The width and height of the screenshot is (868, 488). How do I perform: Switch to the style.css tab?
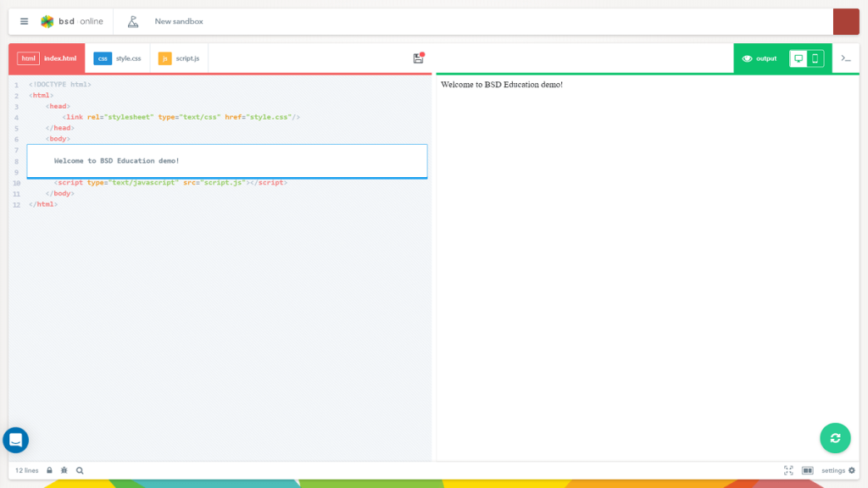click(118, 58)
